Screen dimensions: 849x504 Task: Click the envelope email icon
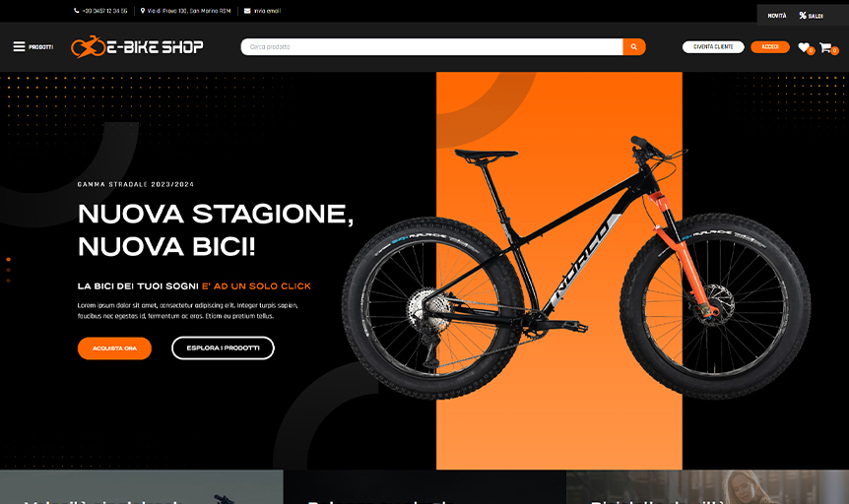point(247,11)
